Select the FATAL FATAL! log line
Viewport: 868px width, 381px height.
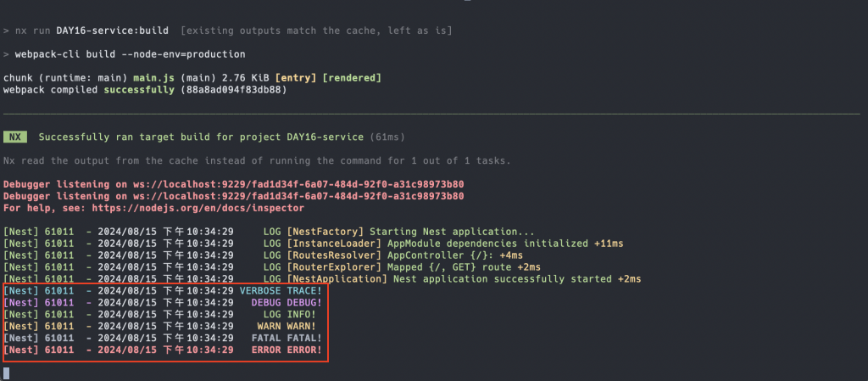163,338
